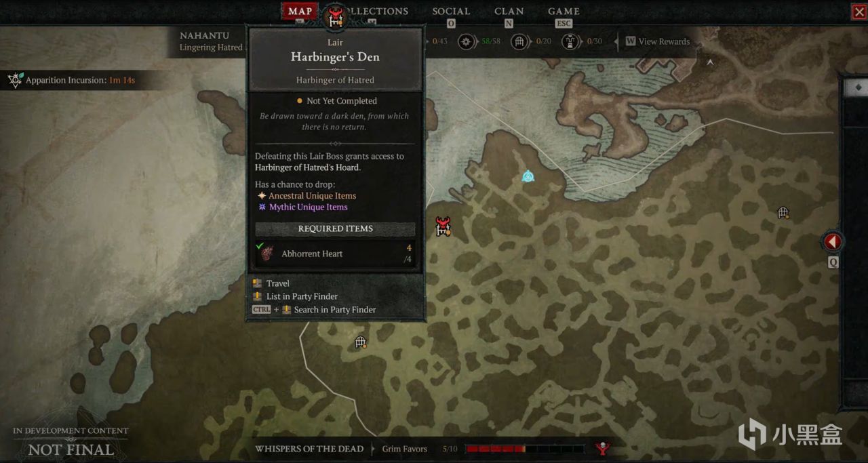Select the dungeon gate marker on the right side of the map
868x463 pixels.
(783, 213)
